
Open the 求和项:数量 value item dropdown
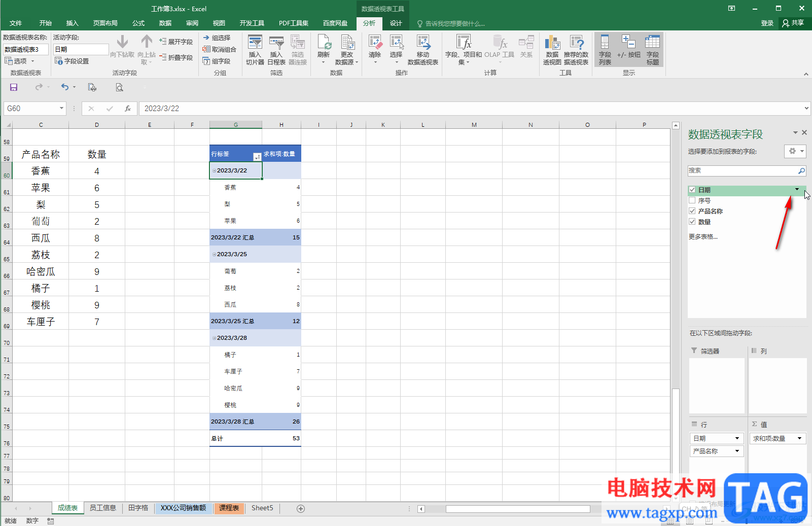point(800,438)
